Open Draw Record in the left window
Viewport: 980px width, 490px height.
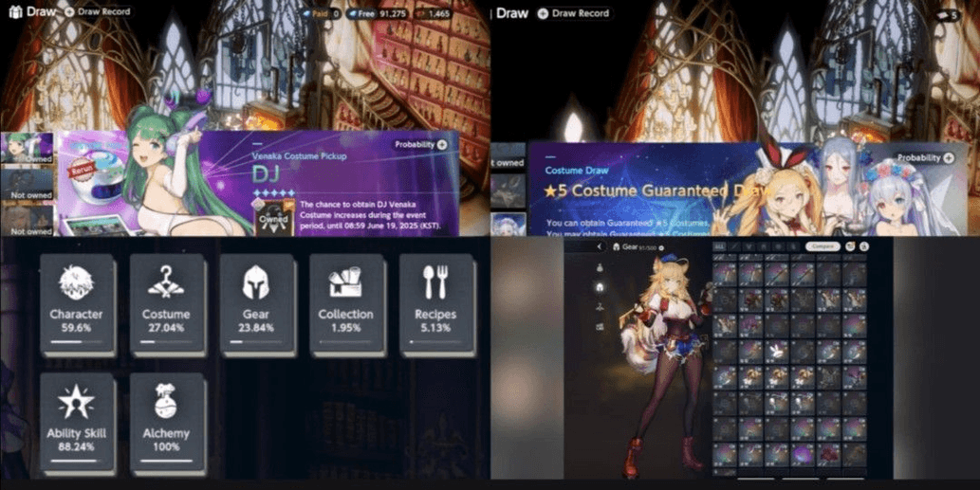[98, 12]
